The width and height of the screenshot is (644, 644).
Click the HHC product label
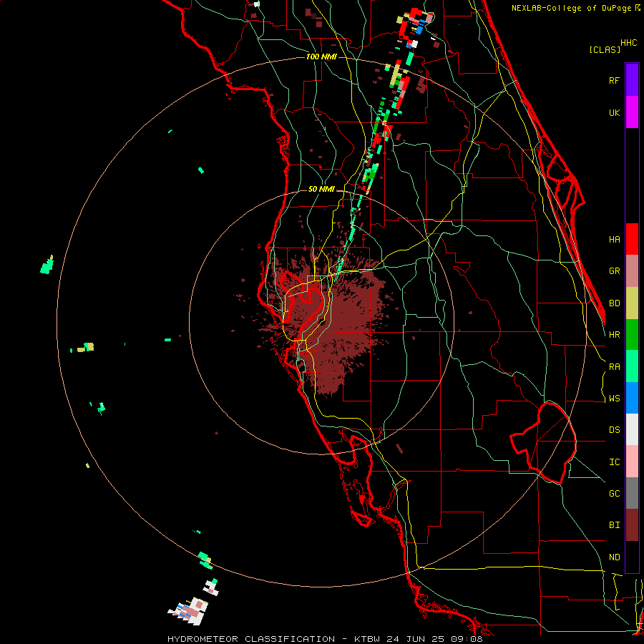point(628,43)
